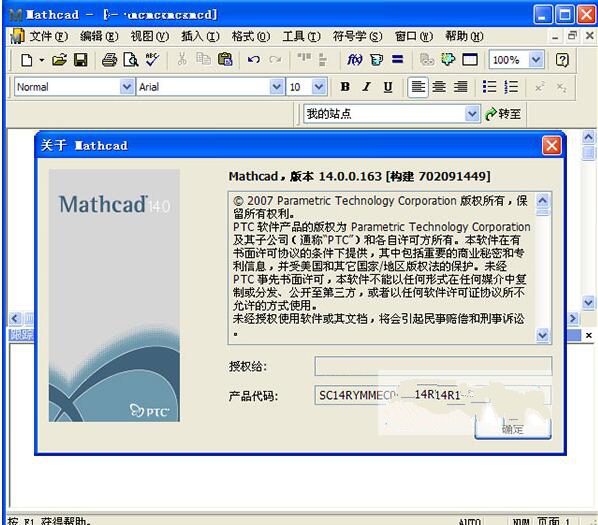Run the ABC spell check
598x525 pixels.
click(152, 59)
